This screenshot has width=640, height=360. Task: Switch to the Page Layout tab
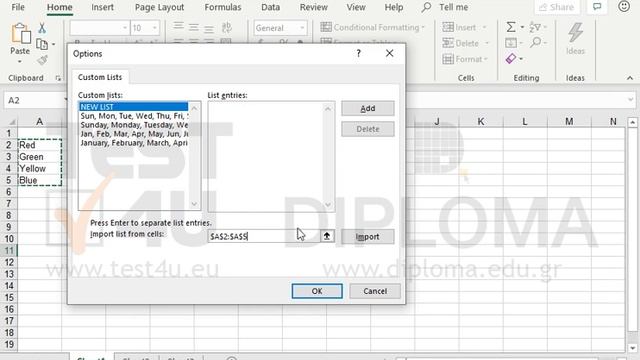click(159, 7)
